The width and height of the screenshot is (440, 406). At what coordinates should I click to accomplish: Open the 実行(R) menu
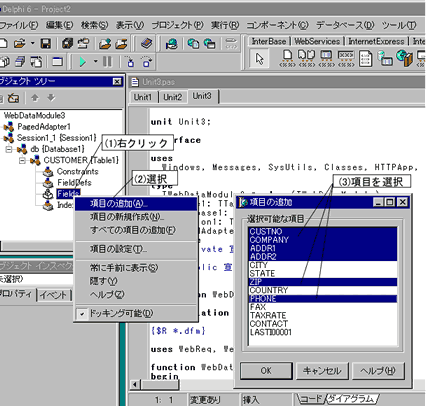click(x=225, y=25)
